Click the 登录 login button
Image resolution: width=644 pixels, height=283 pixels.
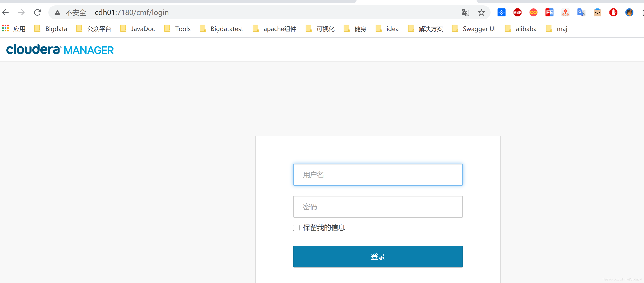tap(378, 256)
